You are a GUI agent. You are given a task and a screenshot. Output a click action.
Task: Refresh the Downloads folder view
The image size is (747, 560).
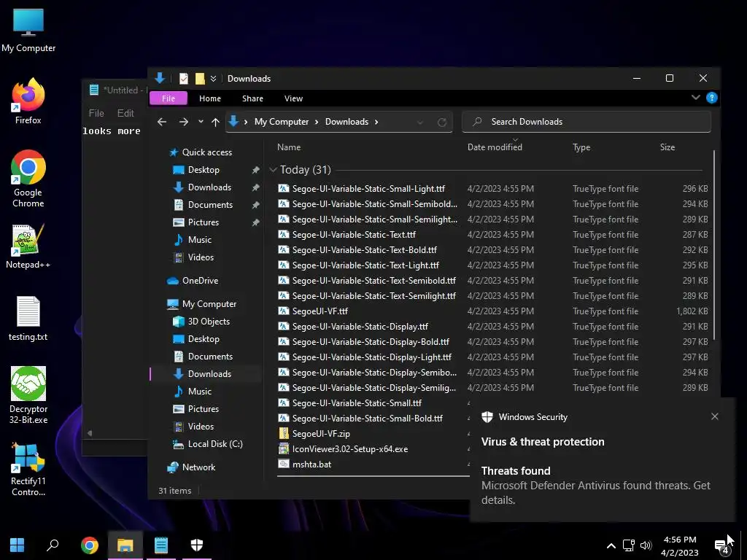click(442, 122)
